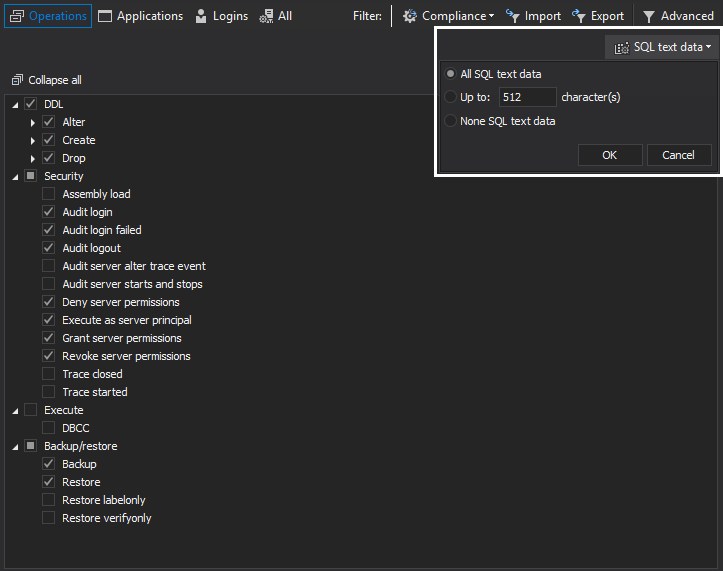
Task: Open the SQL text data dropdown
Action: click(662, 47)
